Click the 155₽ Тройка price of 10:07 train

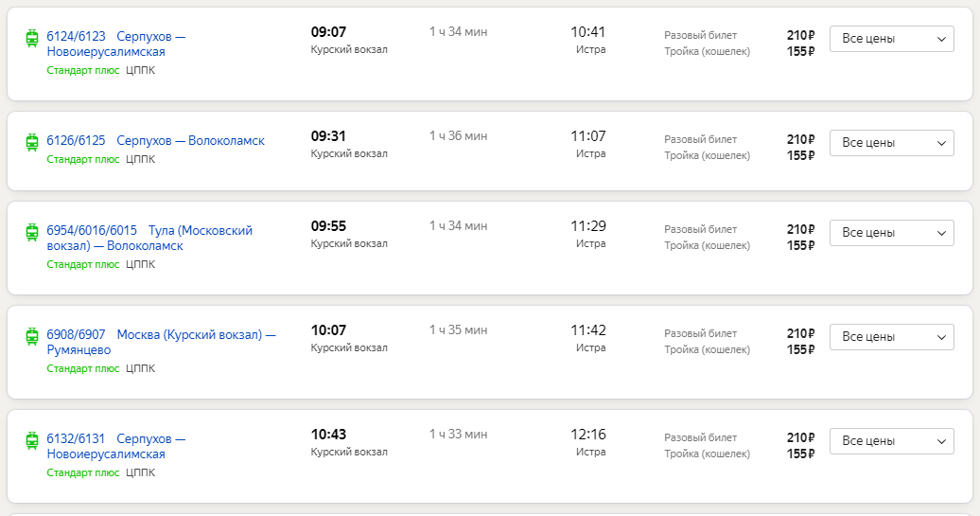(800, 349)
